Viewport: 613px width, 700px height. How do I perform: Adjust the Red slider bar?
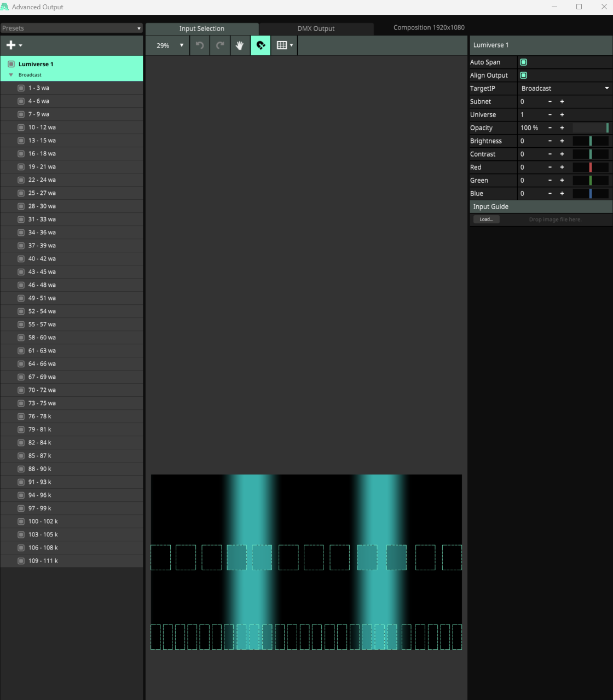(x=591, y=167)
